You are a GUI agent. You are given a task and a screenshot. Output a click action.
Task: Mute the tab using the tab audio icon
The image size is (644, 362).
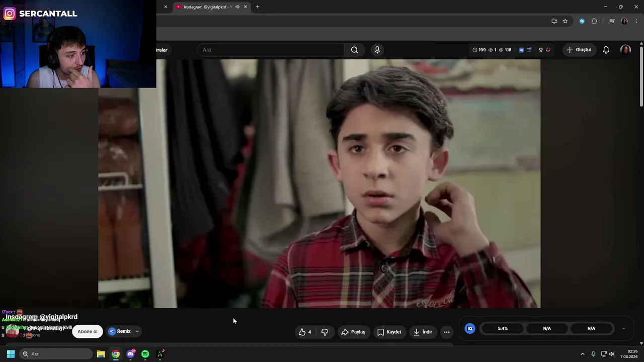(237, 7)
